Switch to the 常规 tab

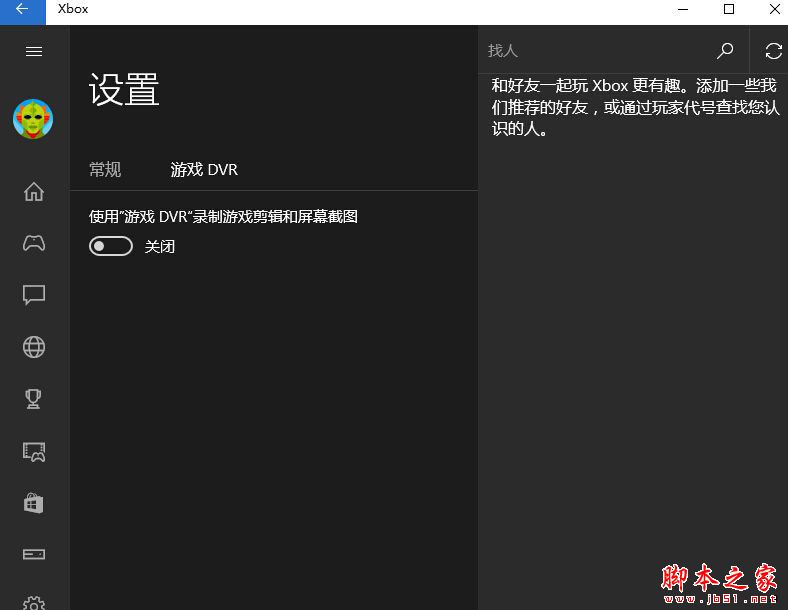coord(105,170)
